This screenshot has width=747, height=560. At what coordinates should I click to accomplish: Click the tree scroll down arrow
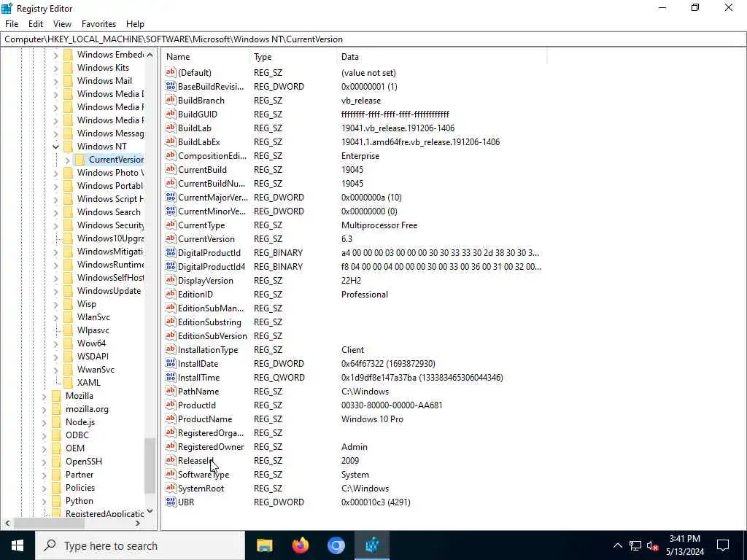tap(150, 511)
